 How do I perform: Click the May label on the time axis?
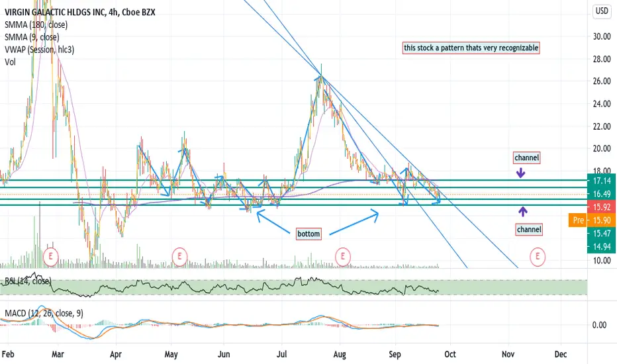171,354
